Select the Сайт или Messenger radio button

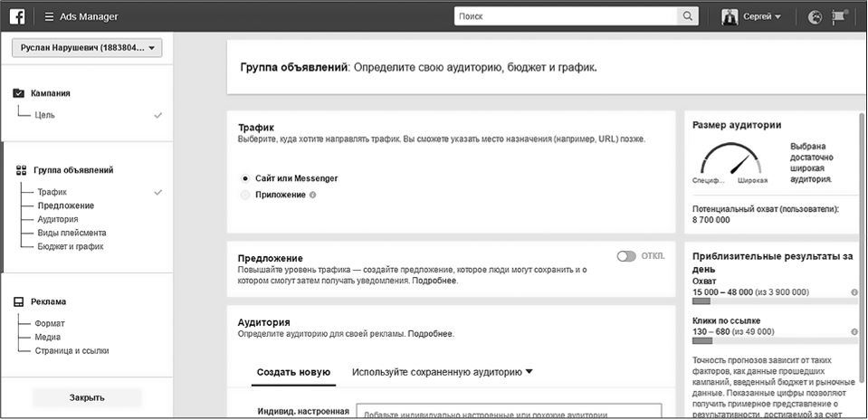(245, 178)
